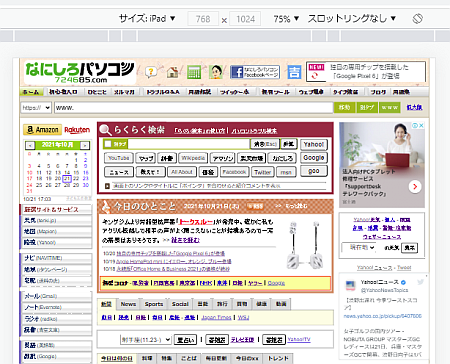Click the green www button

point(390,108)
